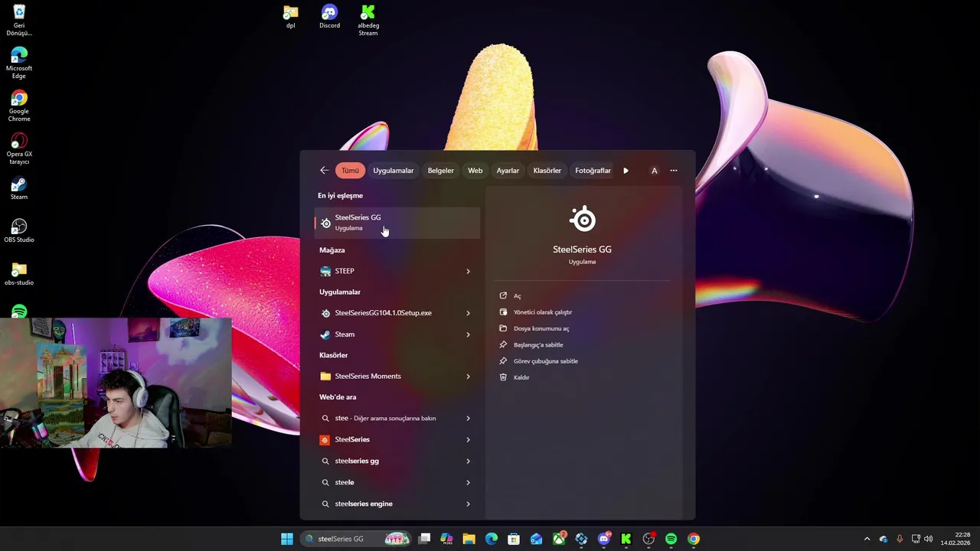Open Xbox app on the taskbar
This screenshot has width=980, height=551.
pos(559,539)
